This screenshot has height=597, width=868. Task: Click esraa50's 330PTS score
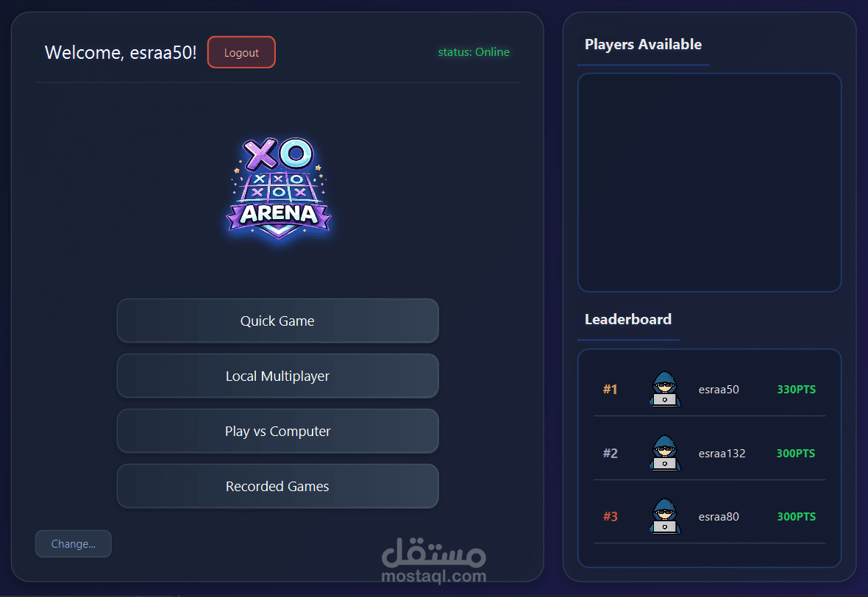click(796, 390)
